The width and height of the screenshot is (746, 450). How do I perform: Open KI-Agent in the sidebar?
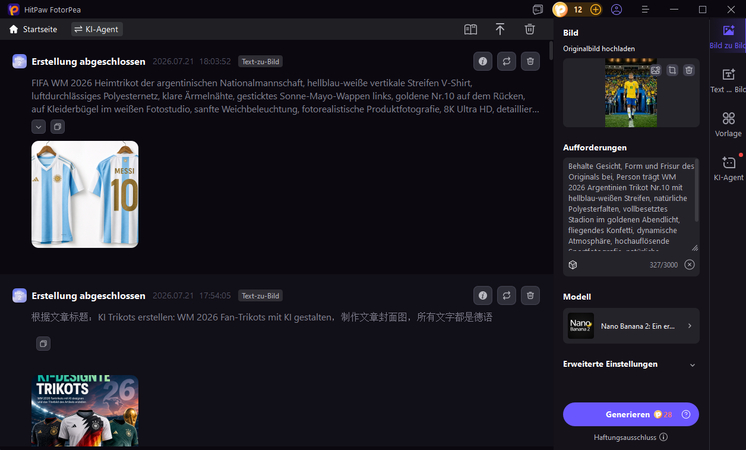point(728,168)
